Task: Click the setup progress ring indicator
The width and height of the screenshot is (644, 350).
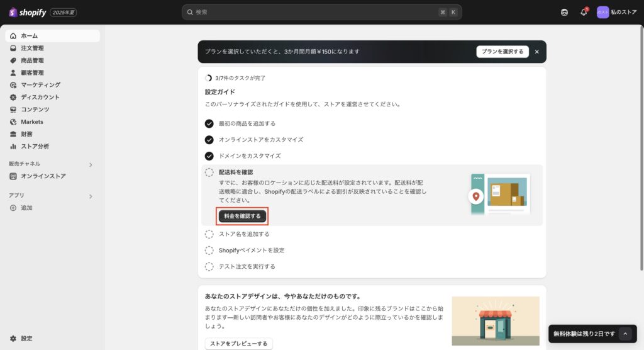Action: point(208,78)
